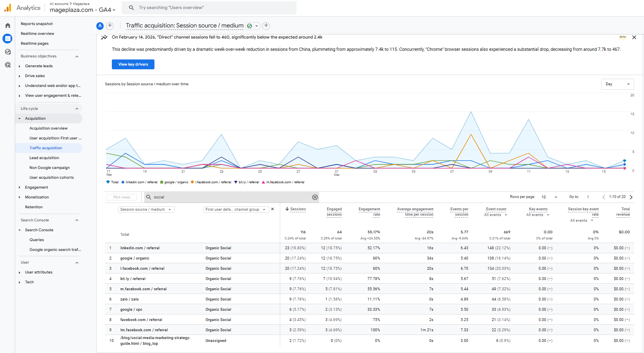Sort table by Engagement rate column header
This screenshot has height=353, width=644.
click(x=369, y=212)
